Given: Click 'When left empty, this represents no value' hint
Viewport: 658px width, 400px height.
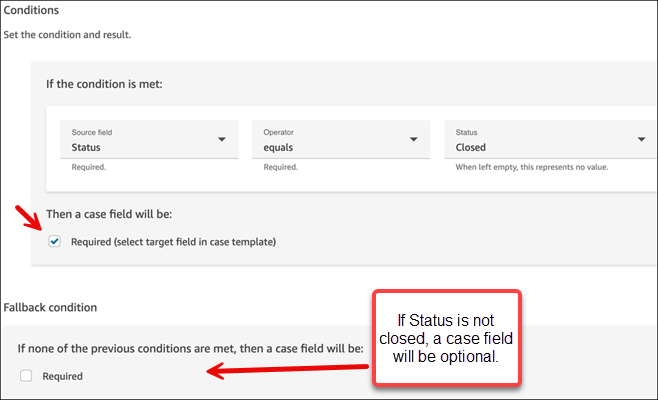Looking at the screenshot, I should [532, 167].
